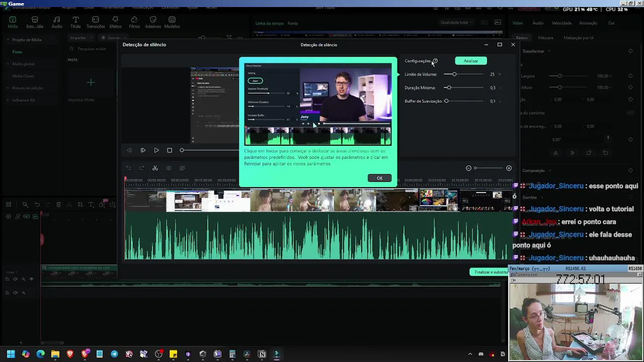Step to previous frame in silence detection preview
The image size is (644, 362).
tap(129, 150)
